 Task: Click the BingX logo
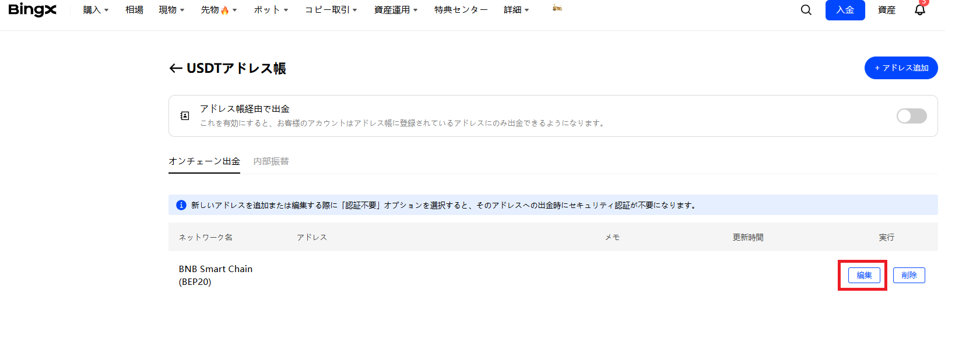(33, 10)
